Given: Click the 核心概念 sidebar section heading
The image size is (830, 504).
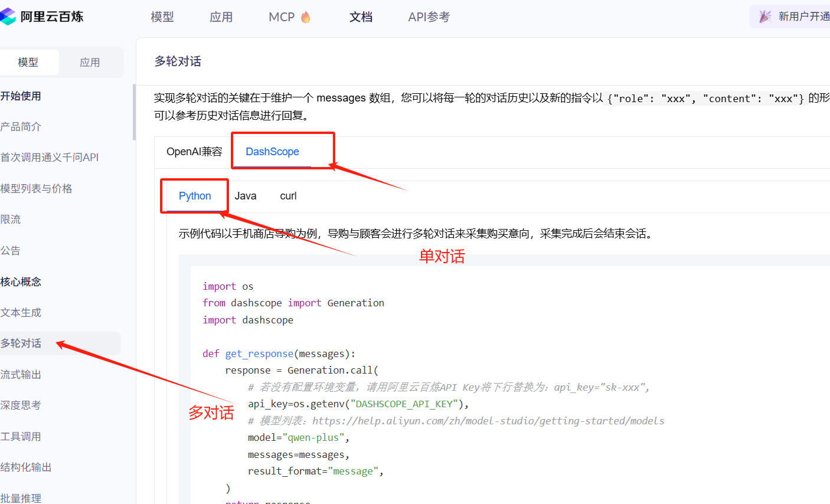Looking at the screenshot, I should coord(21,282).
